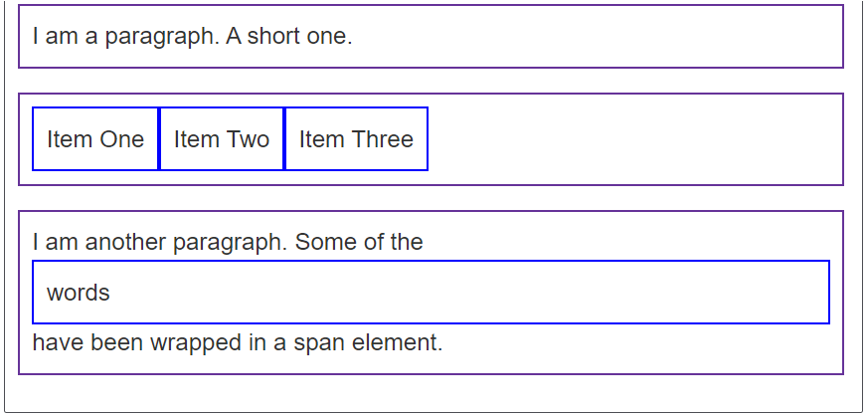Click blank space right of Item Three
The height and width of the screenshot is (415, 868).
pyautogui.click(x=631, y=138)
